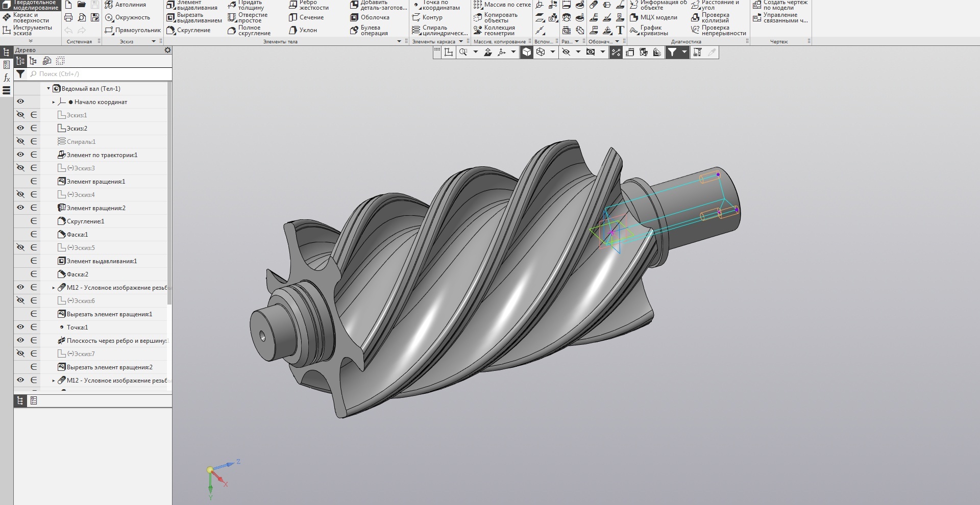Open the zoom tool dropdown arrow
This screenshot has height=505, width=980.
tap(476, 52)
